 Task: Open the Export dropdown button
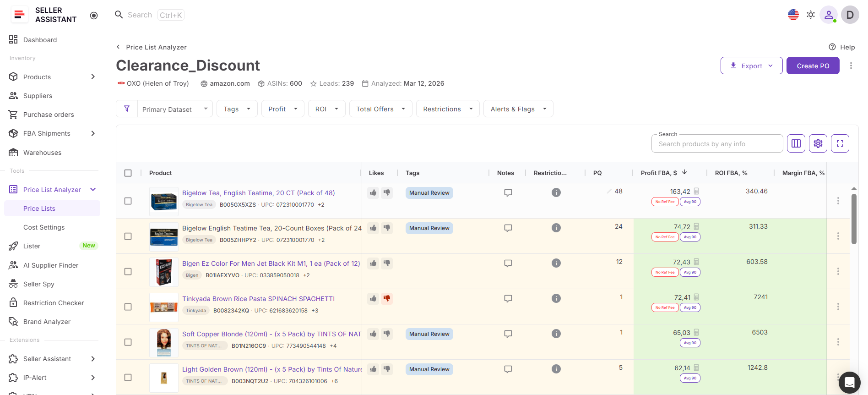752,66
